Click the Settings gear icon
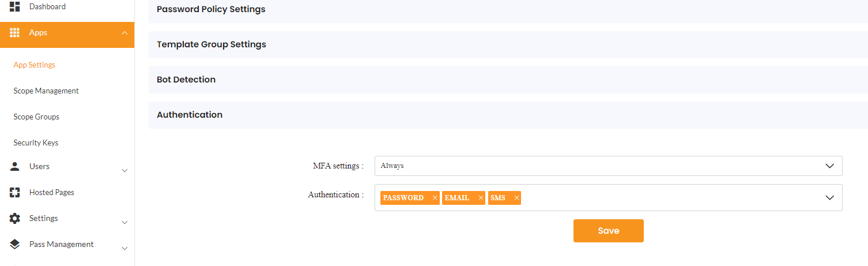 (15, 219)
